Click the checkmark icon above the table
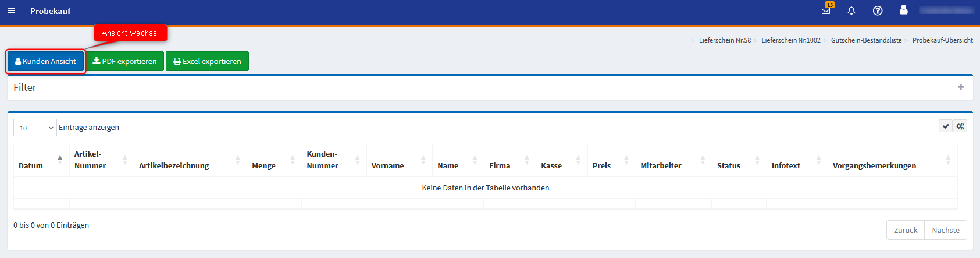Viewport: 980px width, 258px height. point(946,126)
